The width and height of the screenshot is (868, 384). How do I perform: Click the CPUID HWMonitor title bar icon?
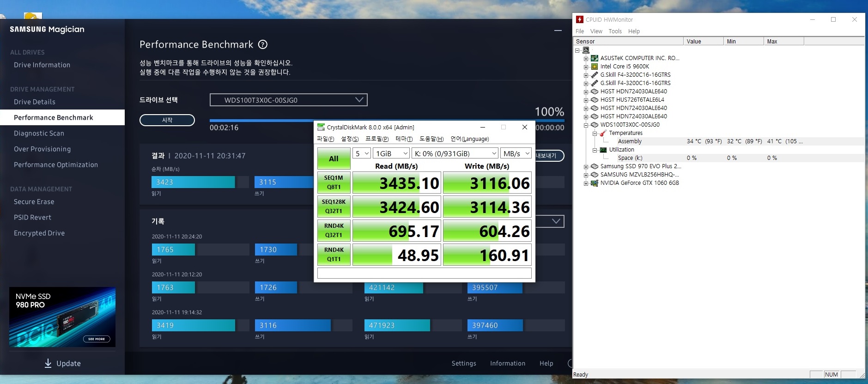pos(580,19)
